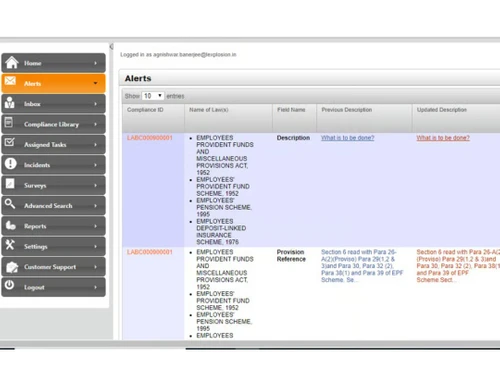Open the Customer Support menu label
500x375 pixels.
point(50,267)
